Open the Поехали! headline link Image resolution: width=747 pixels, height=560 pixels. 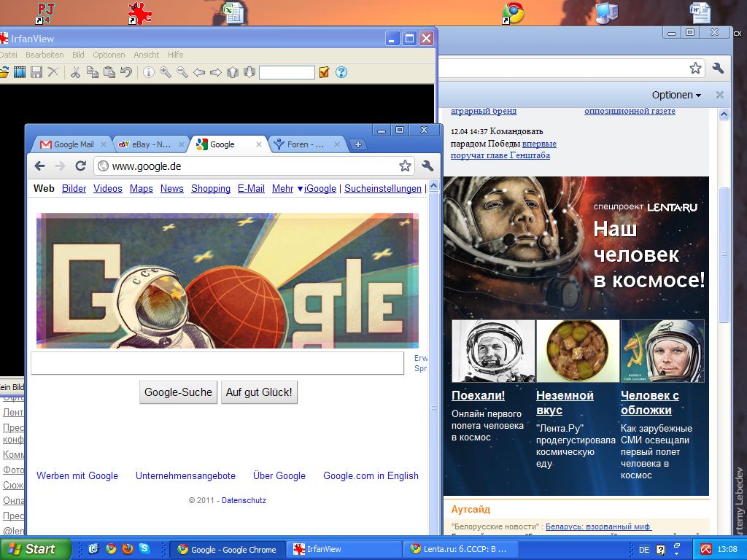478,395
